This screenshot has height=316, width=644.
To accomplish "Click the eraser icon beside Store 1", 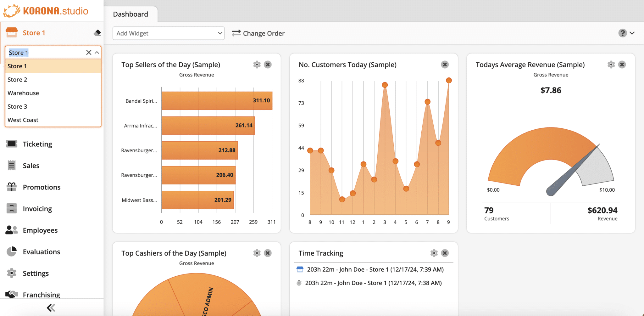I will click(97, 32).
